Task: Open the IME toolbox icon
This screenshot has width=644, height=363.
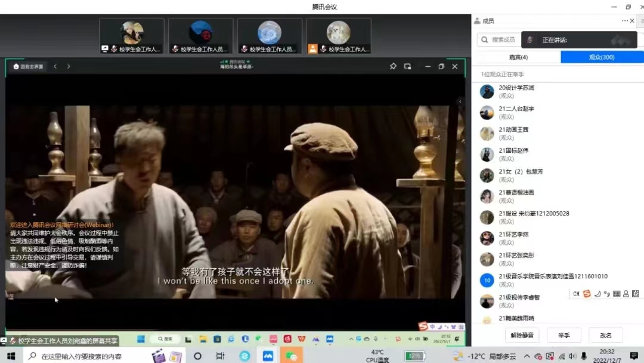Action: [636, 294]
